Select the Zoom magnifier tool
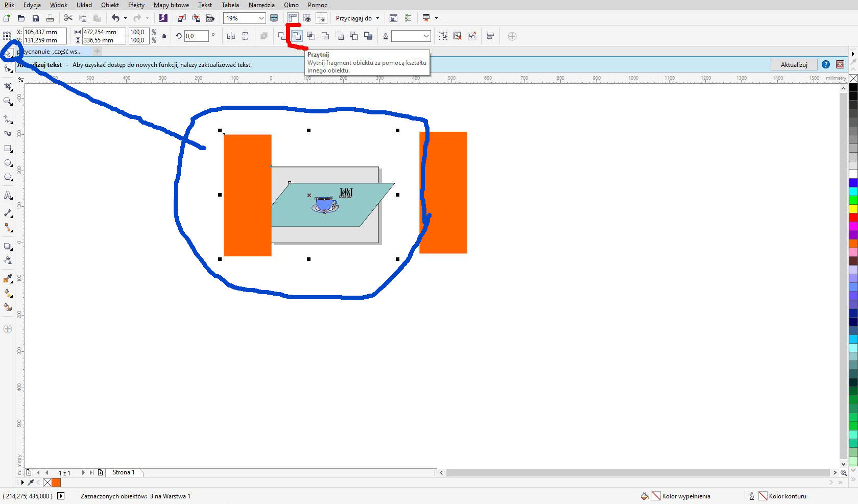 [x=8, y=101]
